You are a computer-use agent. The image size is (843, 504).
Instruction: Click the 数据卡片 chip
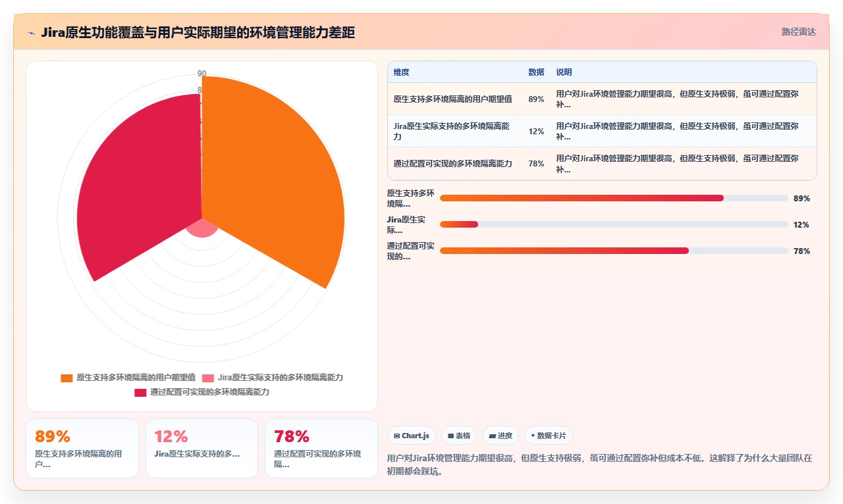tap(548, 436)
